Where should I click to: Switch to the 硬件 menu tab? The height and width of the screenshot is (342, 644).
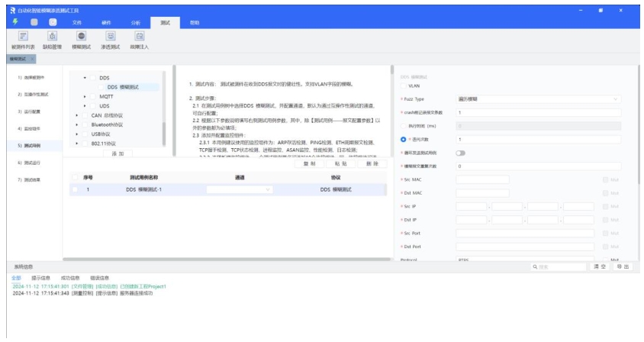pyautogui.click(x=106, y=23)
